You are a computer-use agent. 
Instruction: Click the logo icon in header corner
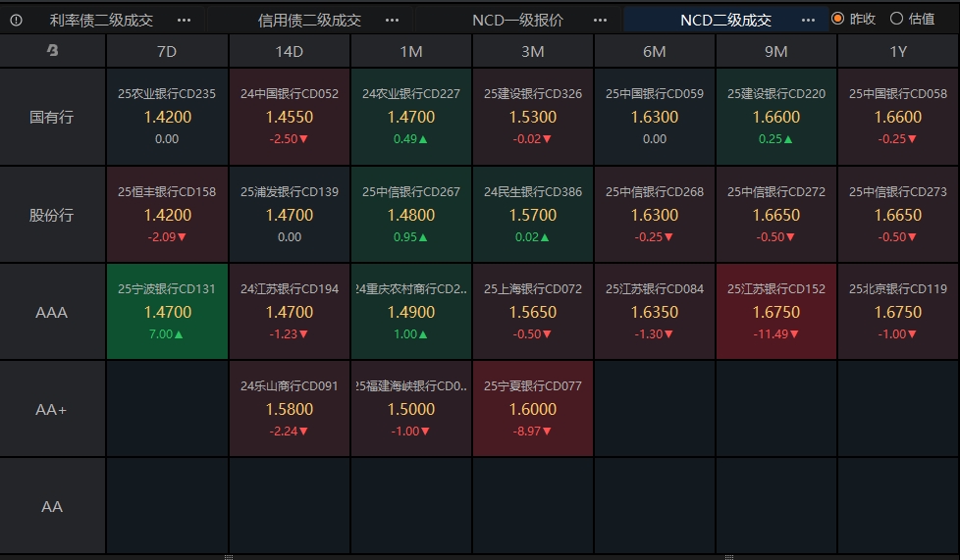tap(53, 51)
